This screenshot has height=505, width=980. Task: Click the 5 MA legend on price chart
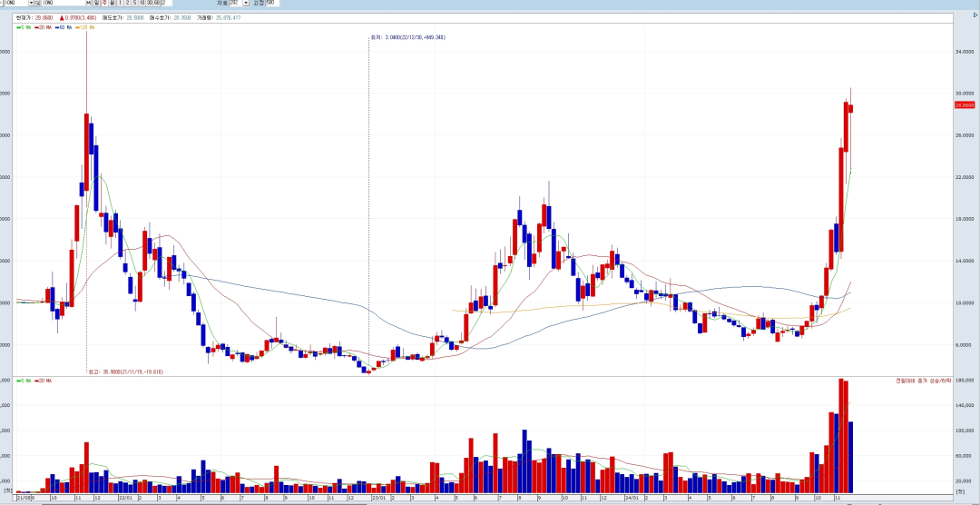24,27
